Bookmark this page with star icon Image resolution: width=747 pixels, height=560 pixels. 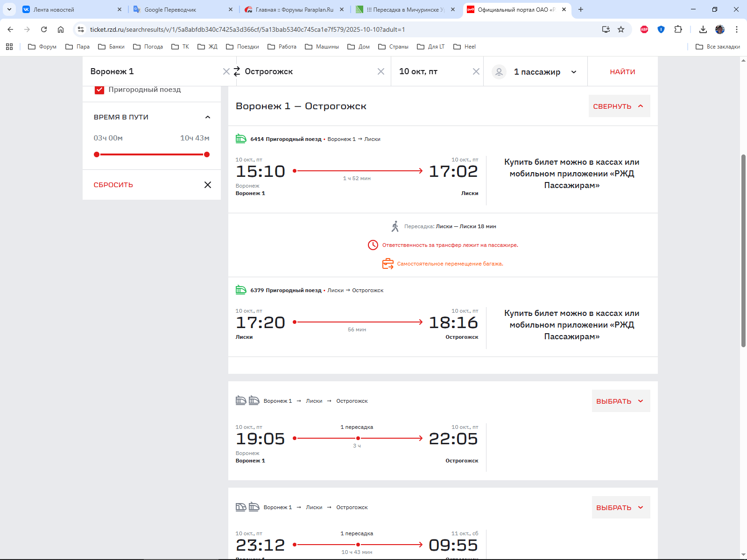(621, 29)
